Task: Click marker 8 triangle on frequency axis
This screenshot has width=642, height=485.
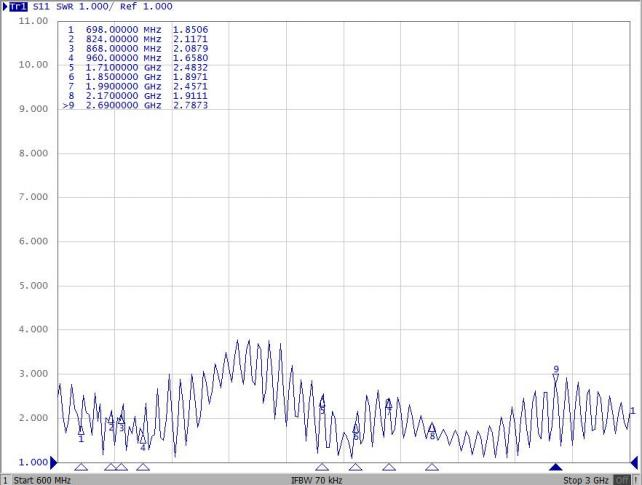Action: click(x=432, y=467)
